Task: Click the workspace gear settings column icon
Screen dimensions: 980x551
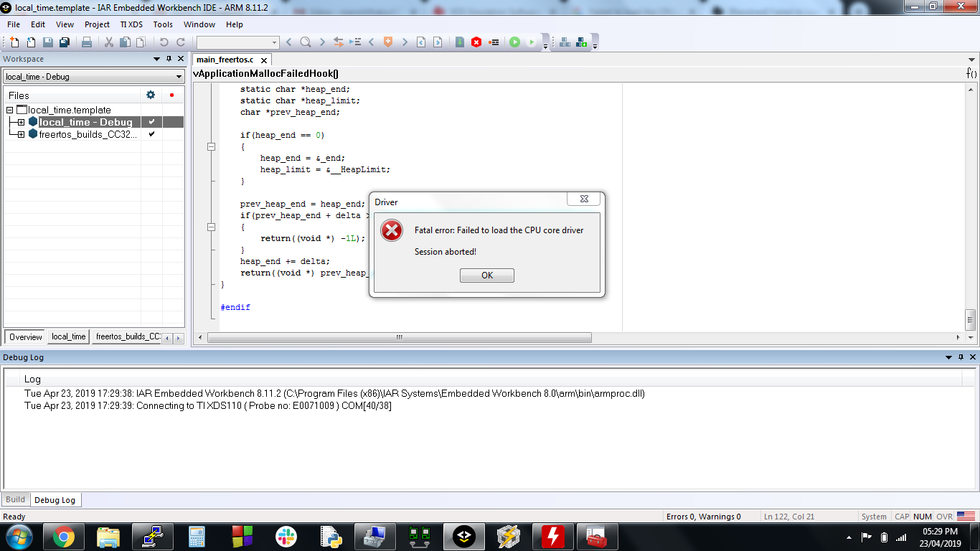Action: click(151, 95)
